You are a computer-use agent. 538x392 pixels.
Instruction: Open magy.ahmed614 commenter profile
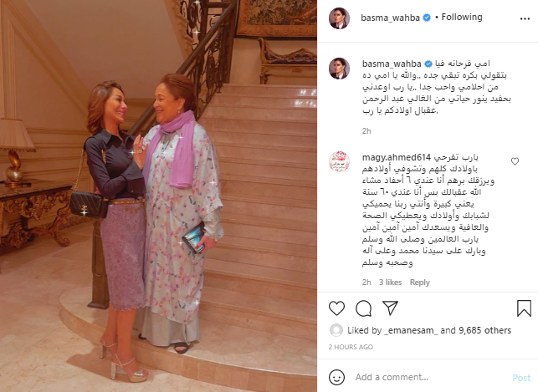(x=397, y=157)
